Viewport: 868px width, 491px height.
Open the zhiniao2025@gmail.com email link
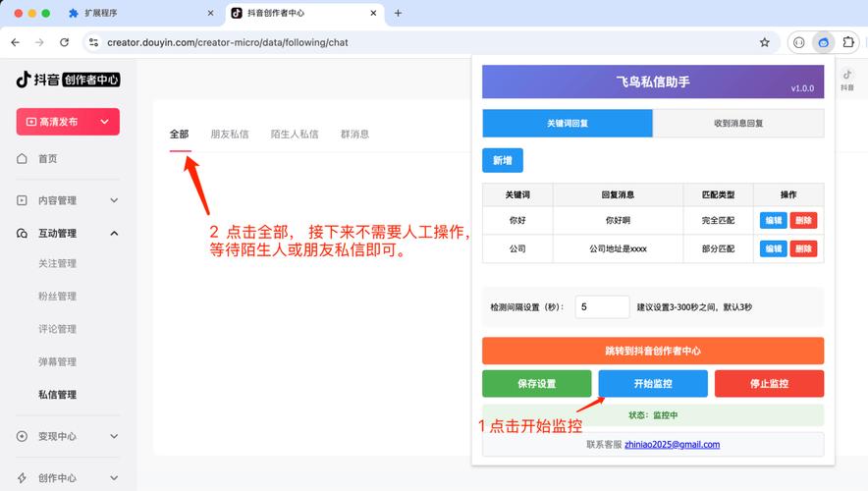(x=672, y=445)
